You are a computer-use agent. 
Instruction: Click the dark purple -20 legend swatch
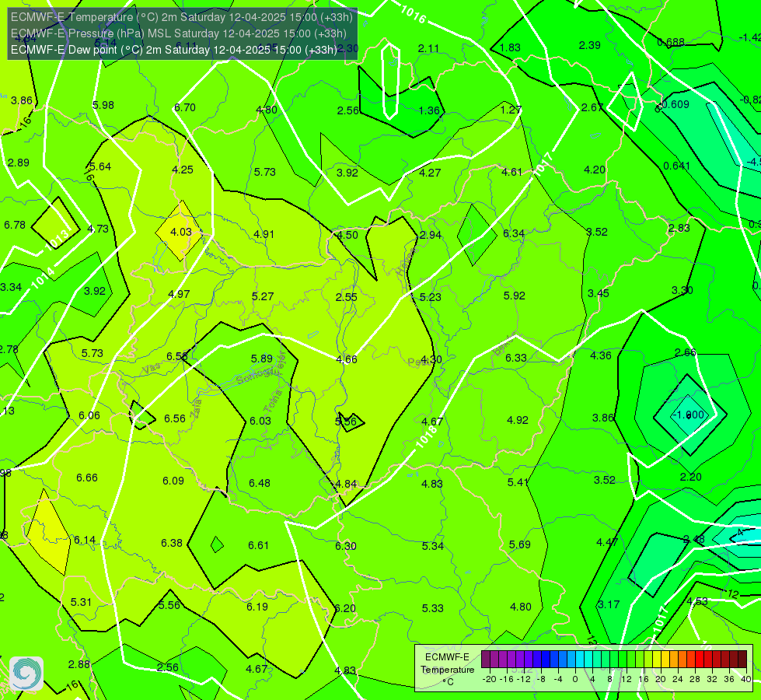[486, 660]
